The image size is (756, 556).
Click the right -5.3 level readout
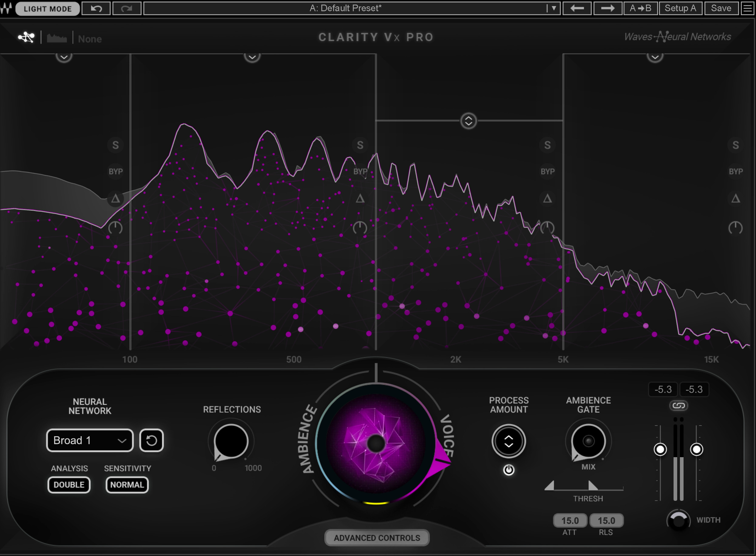click(x=694, y=389)
